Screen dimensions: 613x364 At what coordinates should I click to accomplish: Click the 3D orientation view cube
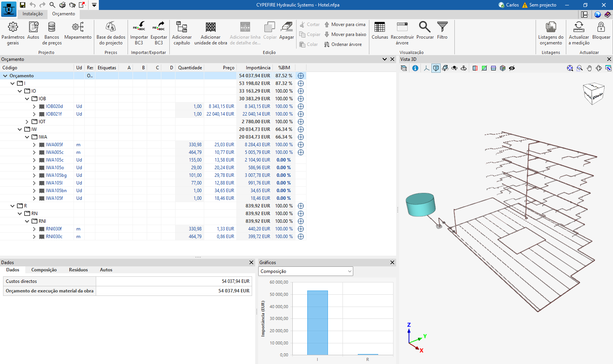point(593,94)
